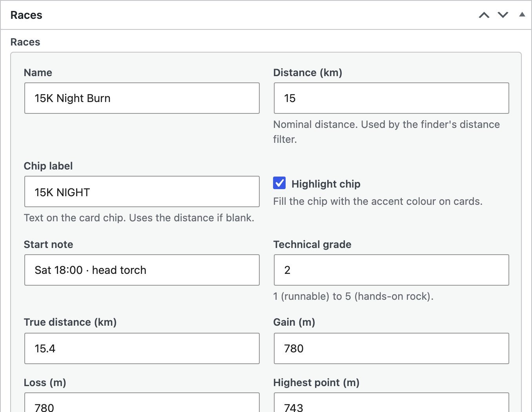The image size is (532, 412).
Task: Click the Chip label field label
Action: (48, 166)
